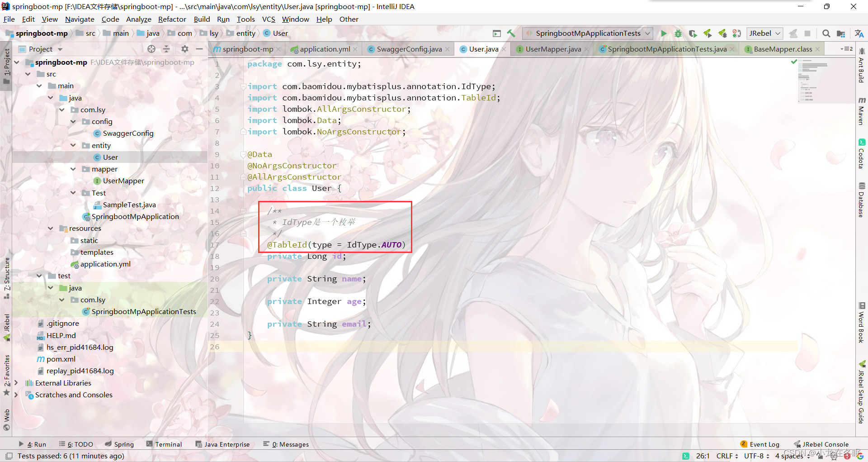This screenshot has width=868, height=462.
Task: Collapse the com.lsy package node
Action: coord(62,110)
